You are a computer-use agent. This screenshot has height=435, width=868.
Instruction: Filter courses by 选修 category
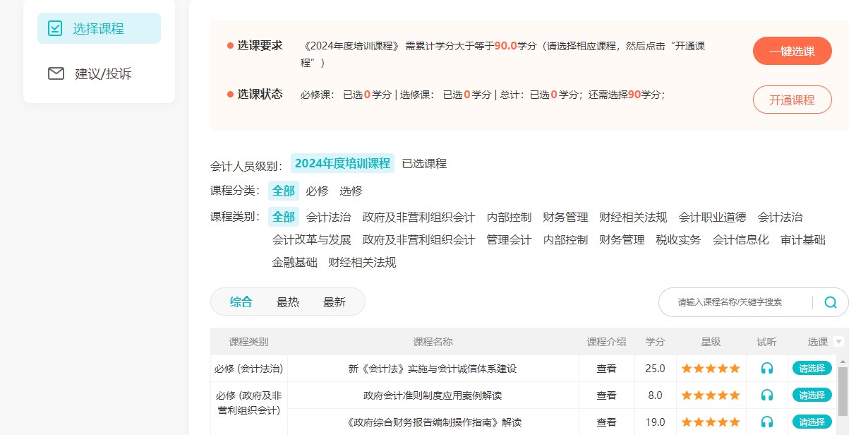(350, 191)
